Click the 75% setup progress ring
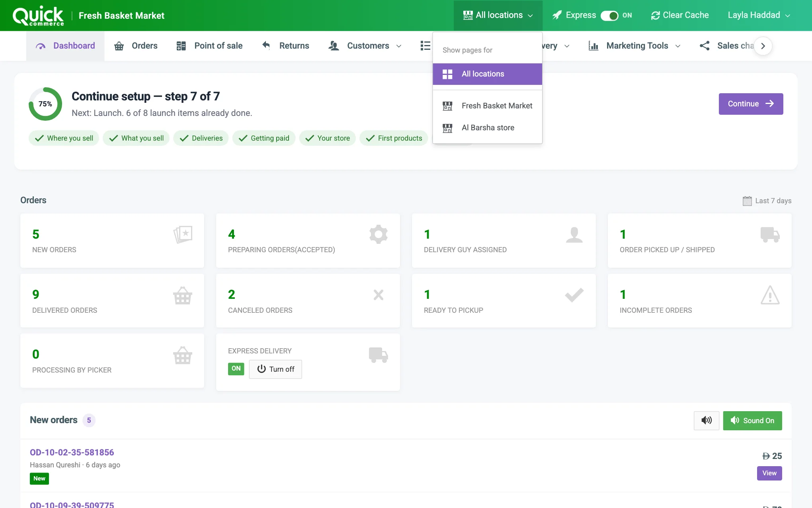Screen dimensions: 812x508 coord(45,104)
